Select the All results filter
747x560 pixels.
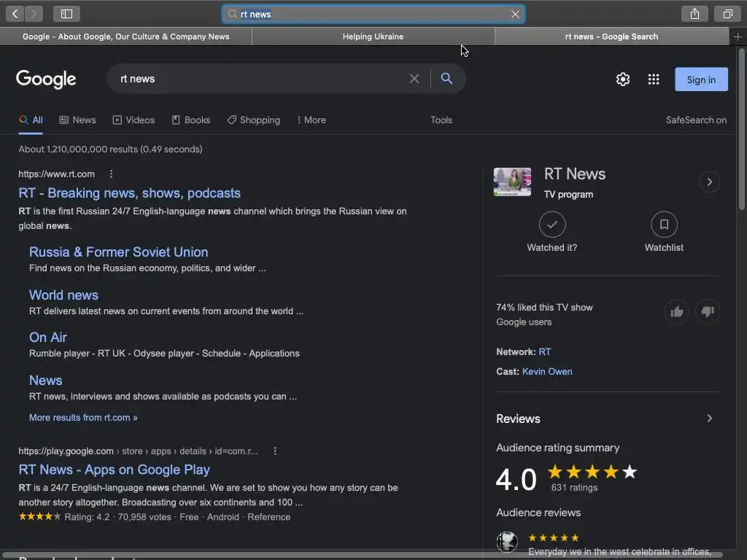31,120
